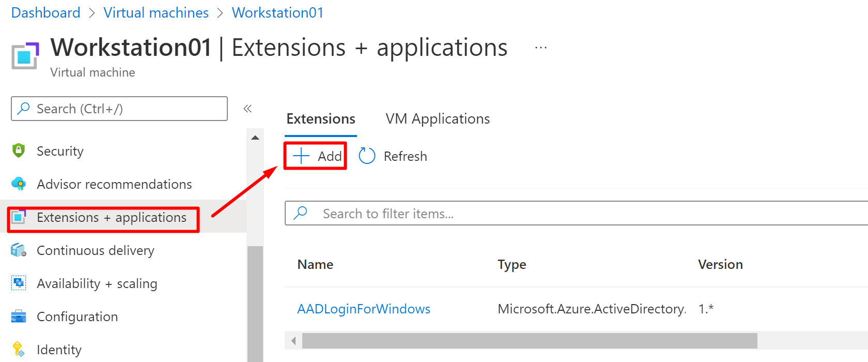Open Availability + scaling icon
This screenshot has height=362, width=868.
tap(19, 283)
